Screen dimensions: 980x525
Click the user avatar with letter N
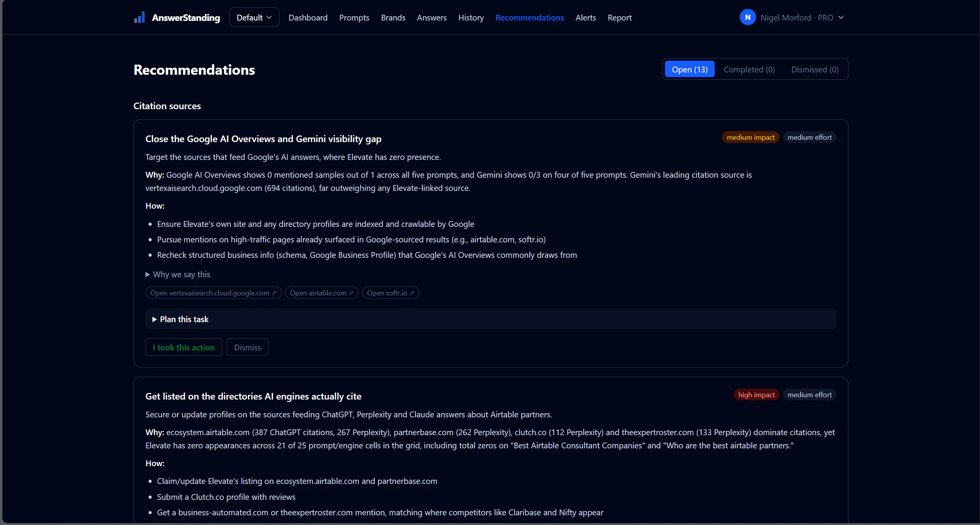click(747, 17)
